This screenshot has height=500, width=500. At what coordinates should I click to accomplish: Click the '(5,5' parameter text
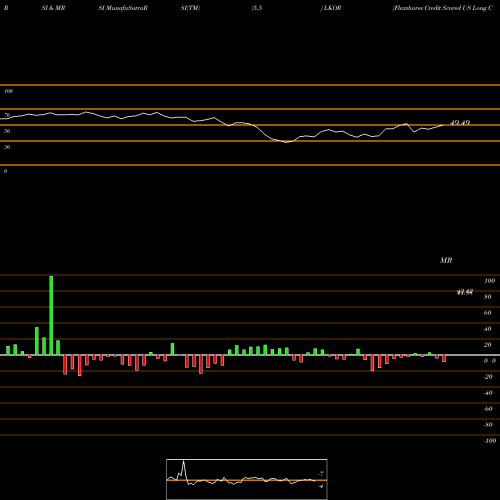coord(257,8)
